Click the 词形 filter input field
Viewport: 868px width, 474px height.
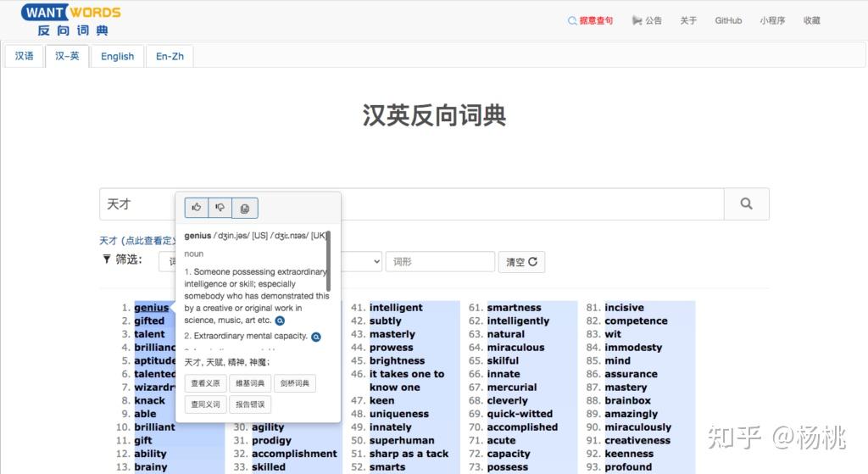(x=440, y=261)
